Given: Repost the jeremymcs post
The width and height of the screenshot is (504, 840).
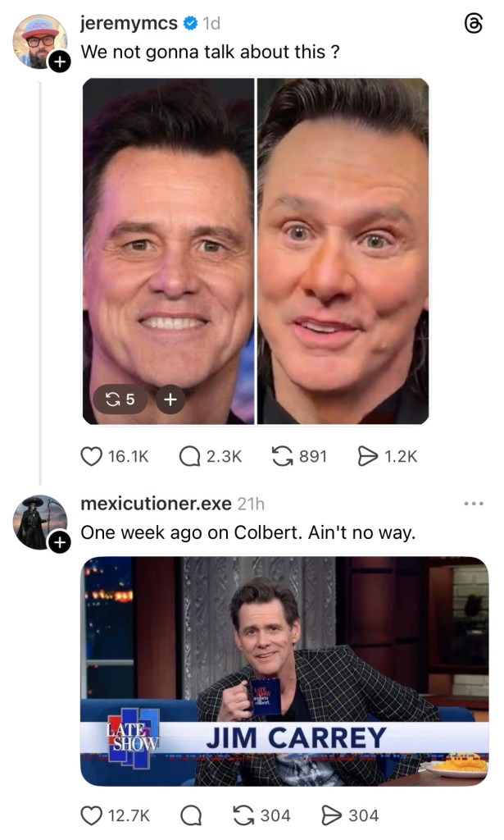Looking at the screenshot, I should [x=283, y=456].
